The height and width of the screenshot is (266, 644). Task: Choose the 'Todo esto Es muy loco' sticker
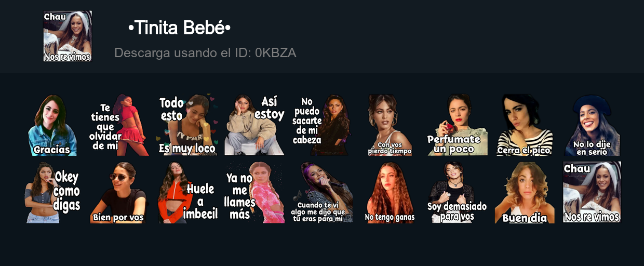click(187, 125)
